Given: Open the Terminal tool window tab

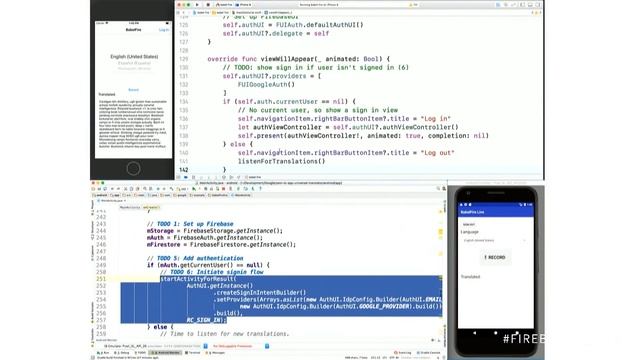Looking at the screenshot, I should pyautogui.click(x=193, y=353).
